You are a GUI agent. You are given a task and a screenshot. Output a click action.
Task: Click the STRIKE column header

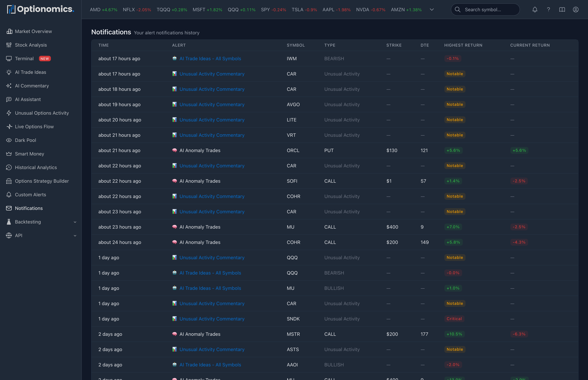click(394, 45)
